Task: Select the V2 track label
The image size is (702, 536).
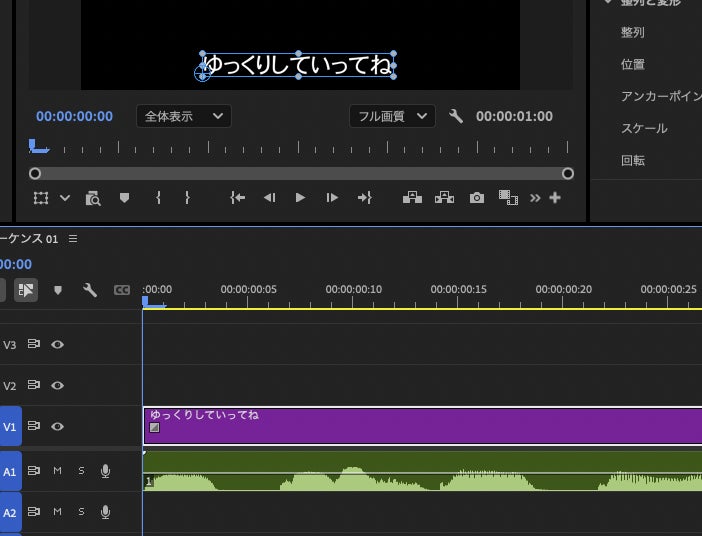Action: pos(9,386)
